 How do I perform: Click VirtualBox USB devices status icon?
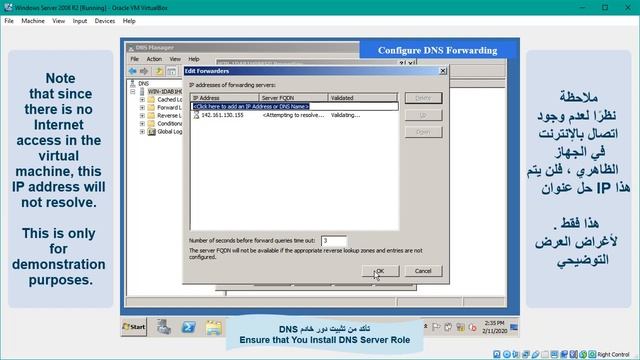tap(535, 354)
